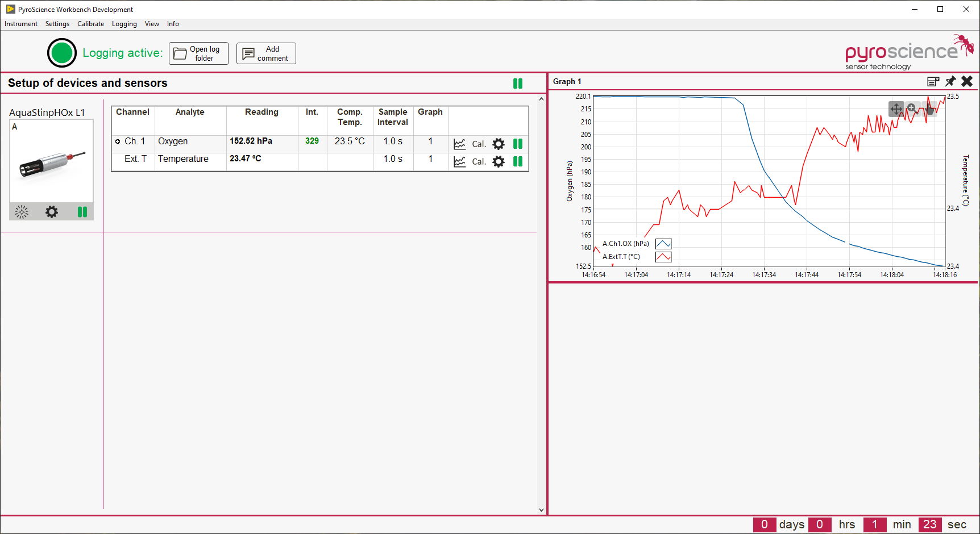This screenshot has height=534, width=980.
Task: Open the Settings menu
Action: [57, 24]
